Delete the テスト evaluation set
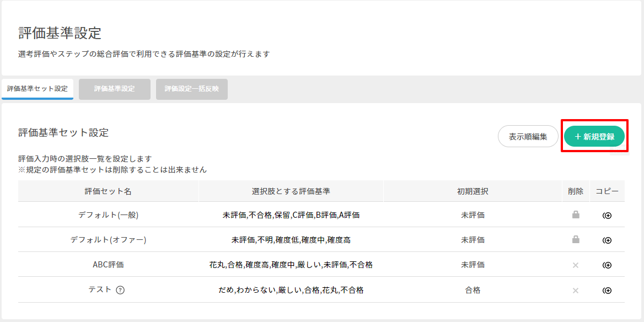Image resolution: width=644 pixels, height=322 pixels. [576, 290]
